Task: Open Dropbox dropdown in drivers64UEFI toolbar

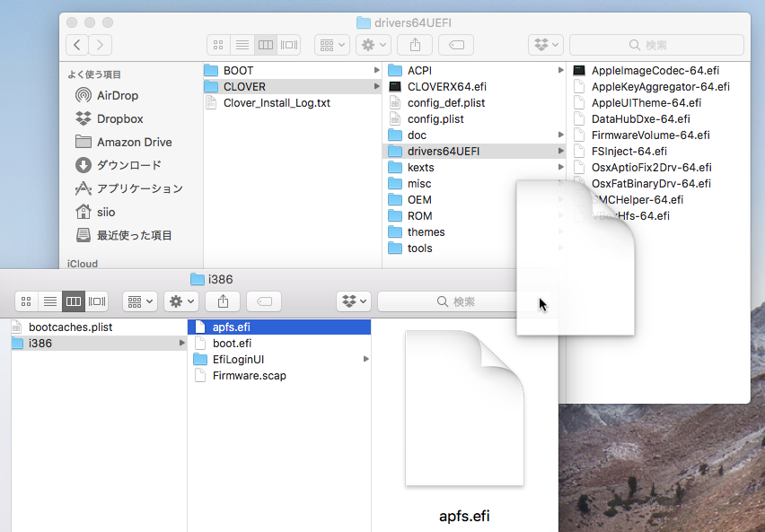Action: (546, 45)
